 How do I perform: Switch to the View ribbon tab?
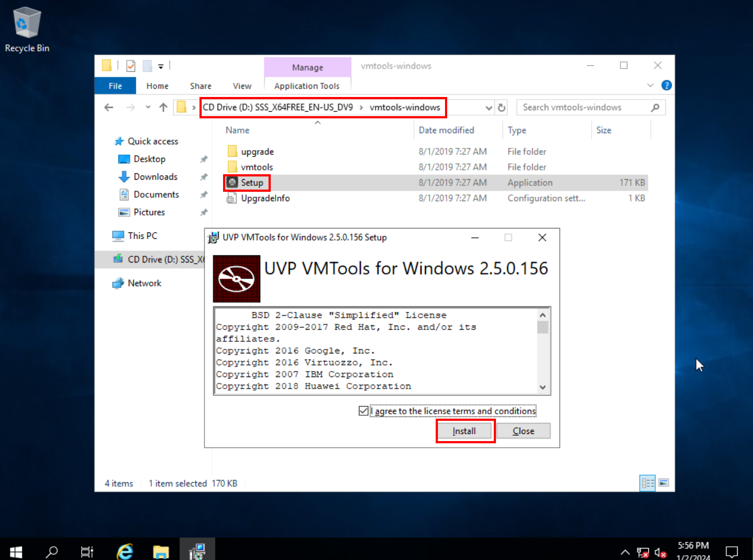pos(242,86)
